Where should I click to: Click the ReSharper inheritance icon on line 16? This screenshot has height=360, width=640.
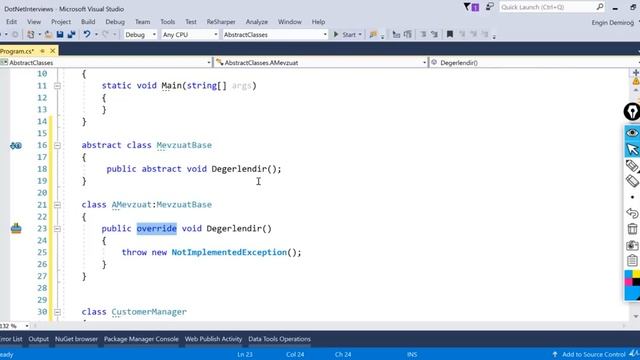[16, 145]
